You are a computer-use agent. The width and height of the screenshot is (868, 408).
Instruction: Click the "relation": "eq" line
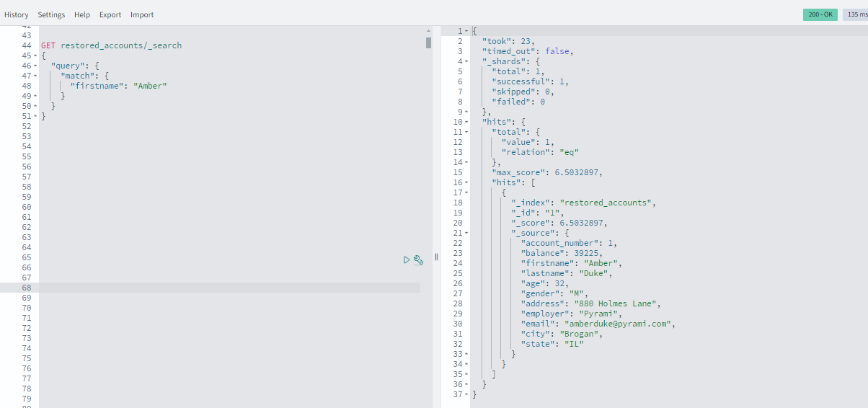[540, 152]
